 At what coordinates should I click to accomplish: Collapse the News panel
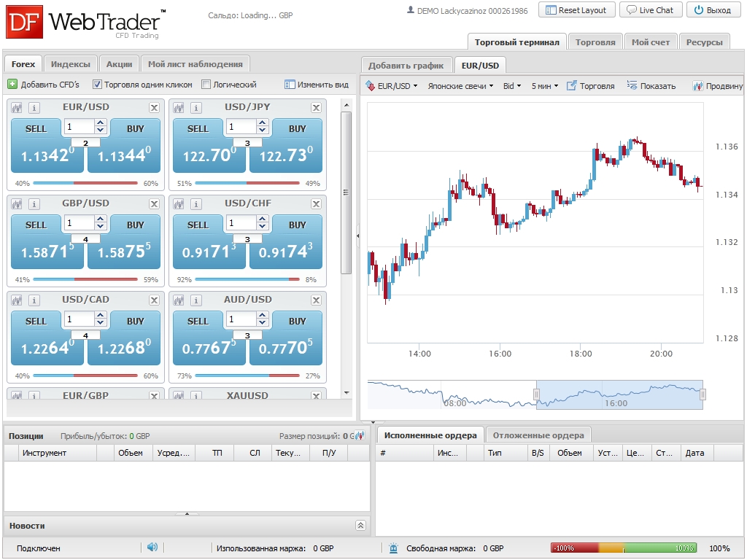click(x=360, y=526)
